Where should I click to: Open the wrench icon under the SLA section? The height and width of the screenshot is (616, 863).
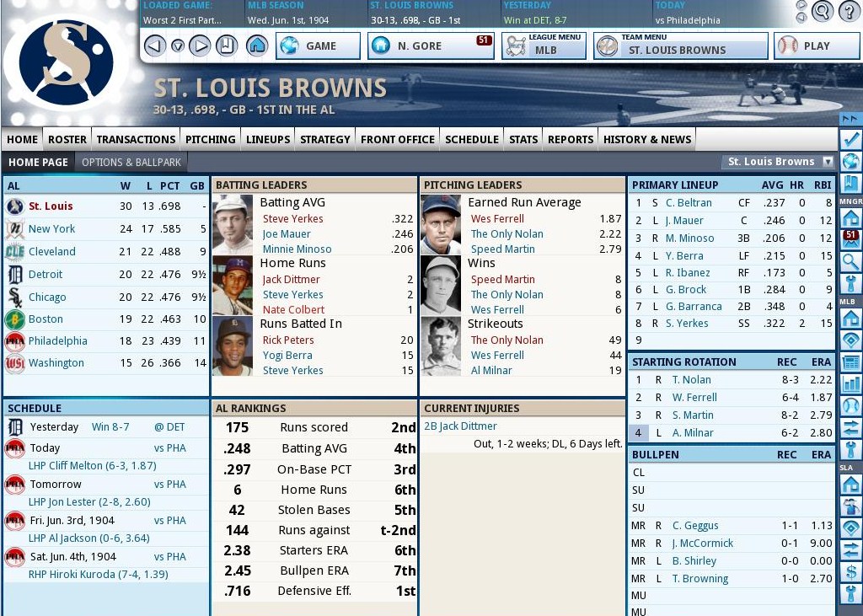[851, 594]
